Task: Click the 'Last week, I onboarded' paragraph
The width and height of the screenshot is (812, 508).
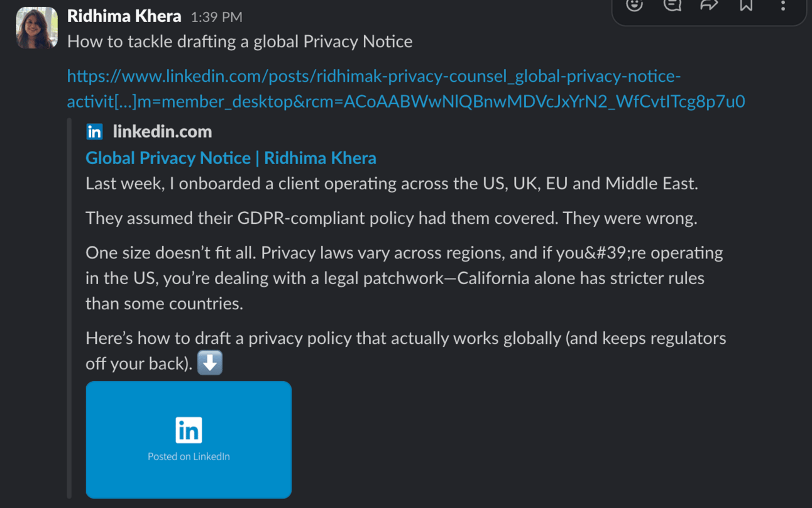Action: point(392,184)
